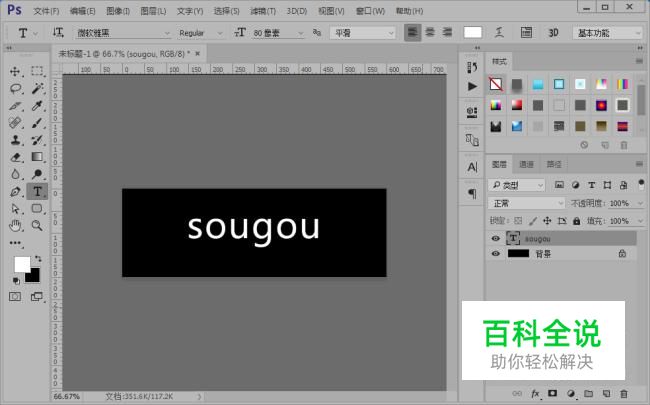Click the text color swatch in options bar
Viewport: 650px width, 405px height.
point(473,32)
